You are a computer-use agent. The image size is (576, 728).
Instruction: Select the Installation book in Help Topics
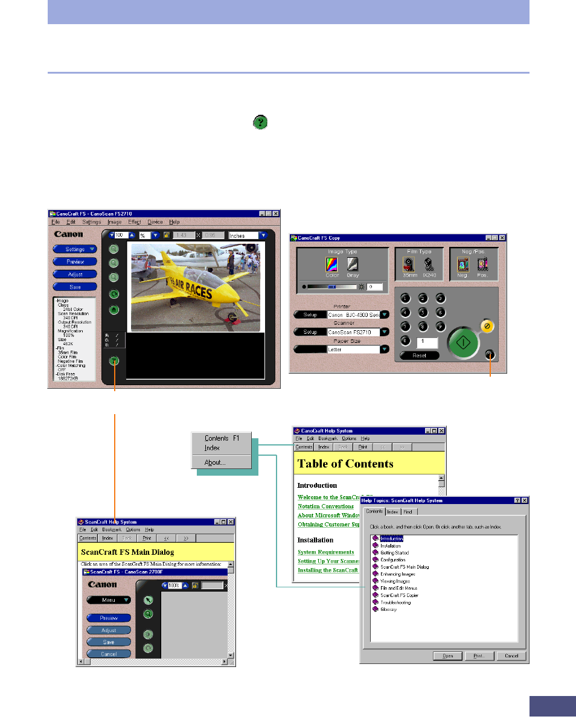tap(386, 546)
